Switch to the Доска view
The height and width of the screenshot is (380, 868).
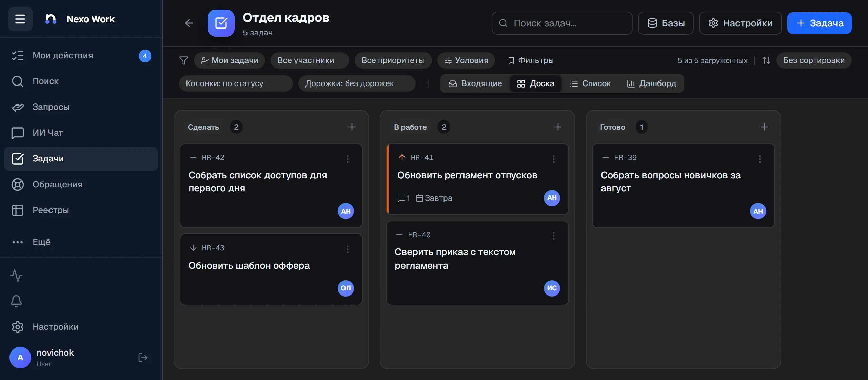(536, 83)
